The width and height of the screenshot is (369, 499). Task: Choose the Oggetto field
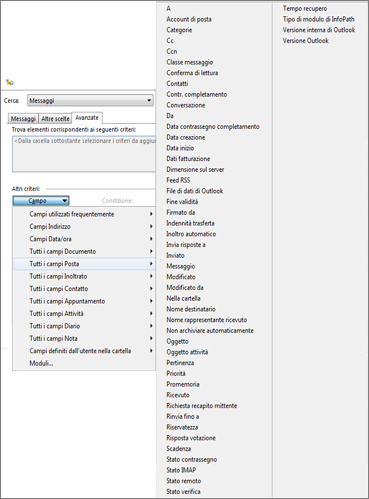[x=177, y=341]
